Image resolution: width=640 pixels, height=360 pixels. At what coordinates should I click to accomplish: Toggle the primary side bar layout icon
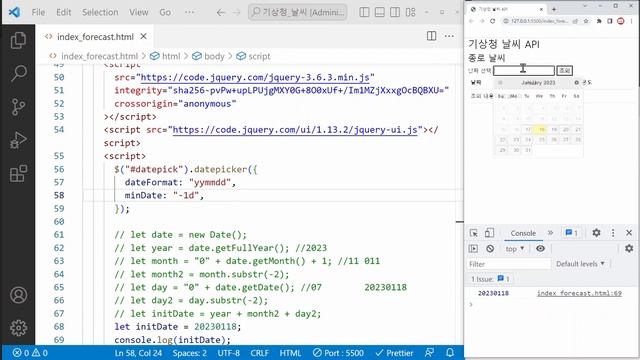click(x=364, y=12)
